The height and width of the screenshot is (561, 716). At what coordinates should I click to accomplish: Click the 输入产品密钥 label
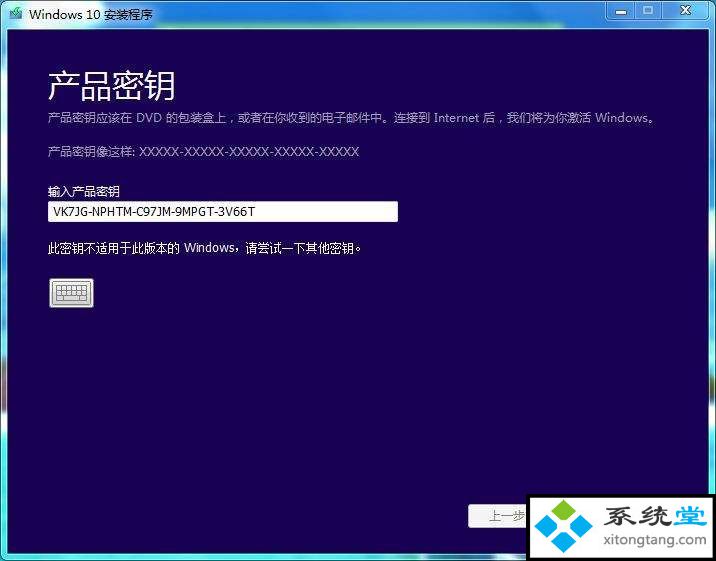84,191
